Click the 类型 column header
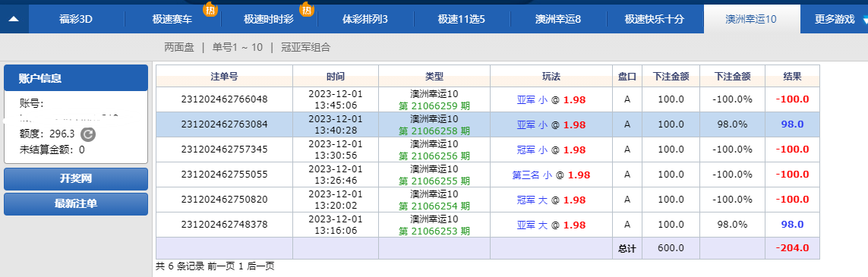 434,77
